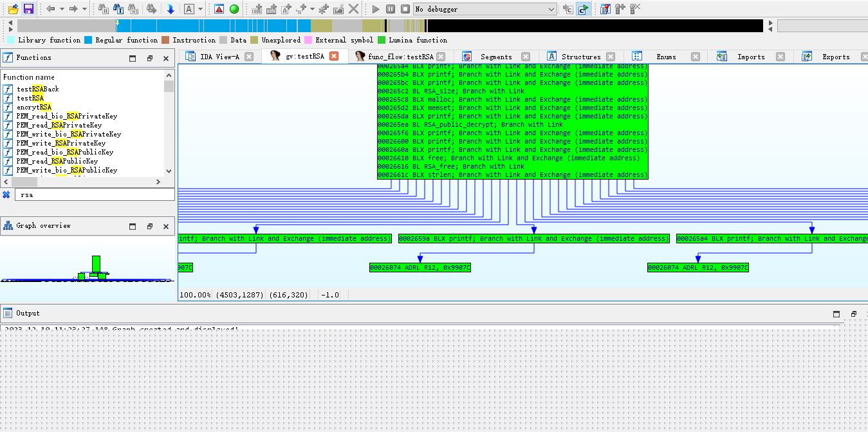Click the graph node '0002659a BLX printf'
Image resolution: width=868 pixels, height=432 pixels.
(x=533, y=238)
